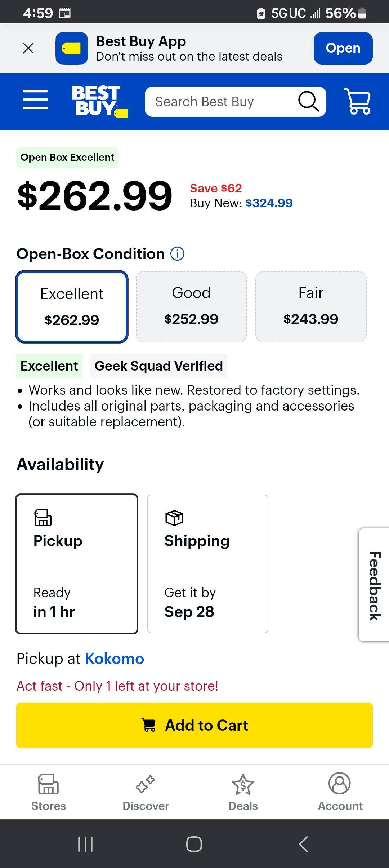Go to the Deals tab
The image size is (389, 868).
pyautogui.click(x=243, y=792)
